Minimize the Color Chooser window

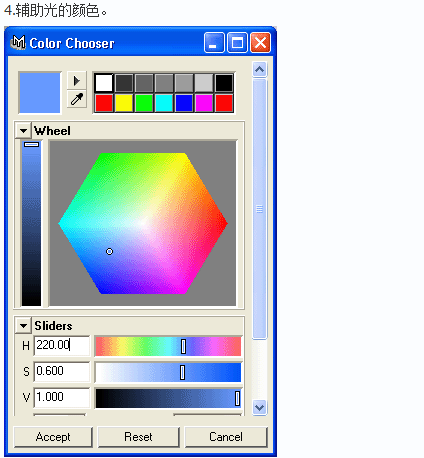click(x=214, y=43)
